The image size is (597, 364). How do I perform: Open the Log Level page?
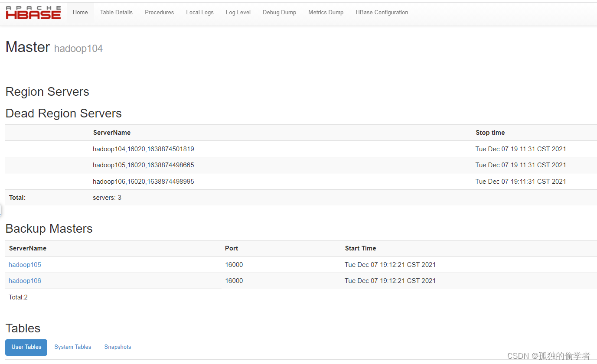(x=238, y=13)
